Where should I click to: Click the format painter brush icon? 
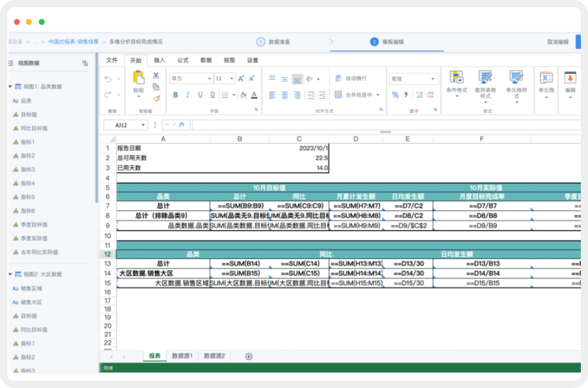[x=156, y=99]
